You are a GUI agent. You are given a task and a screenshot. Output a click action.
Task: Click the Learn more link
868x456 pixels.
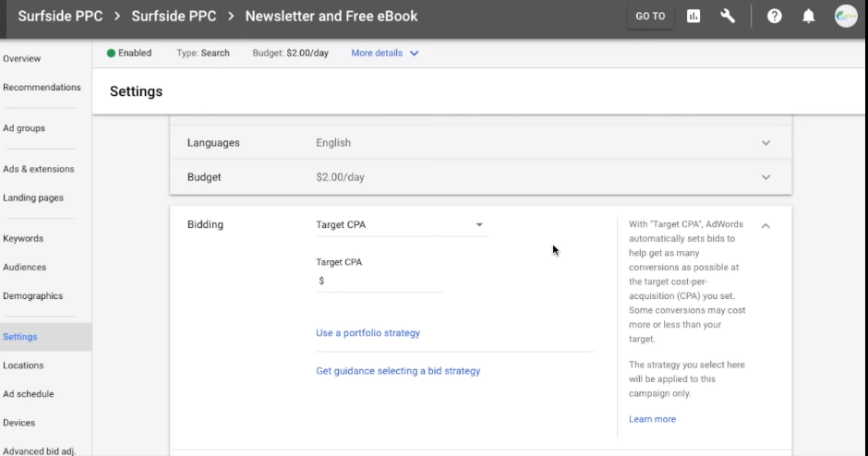coord(652,419)
